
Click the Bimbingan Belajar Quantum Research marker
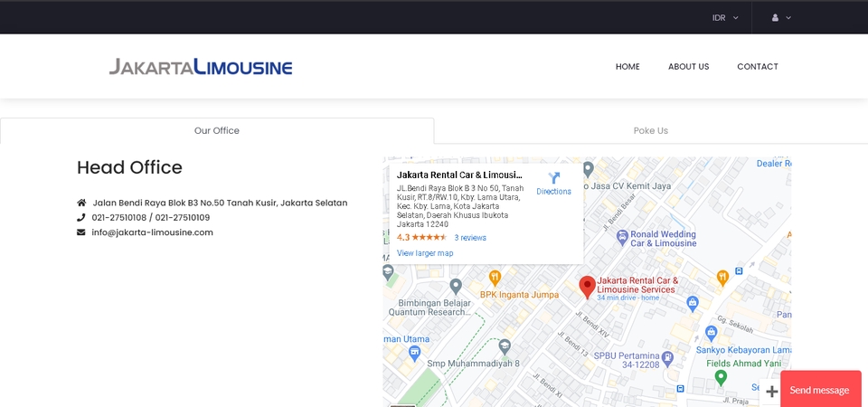click(456, 287)
